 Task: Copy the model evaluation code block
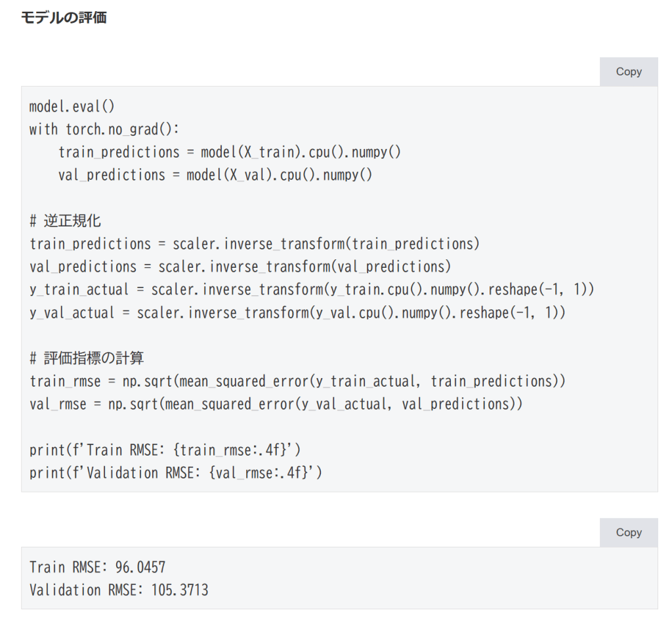[628, 72]
